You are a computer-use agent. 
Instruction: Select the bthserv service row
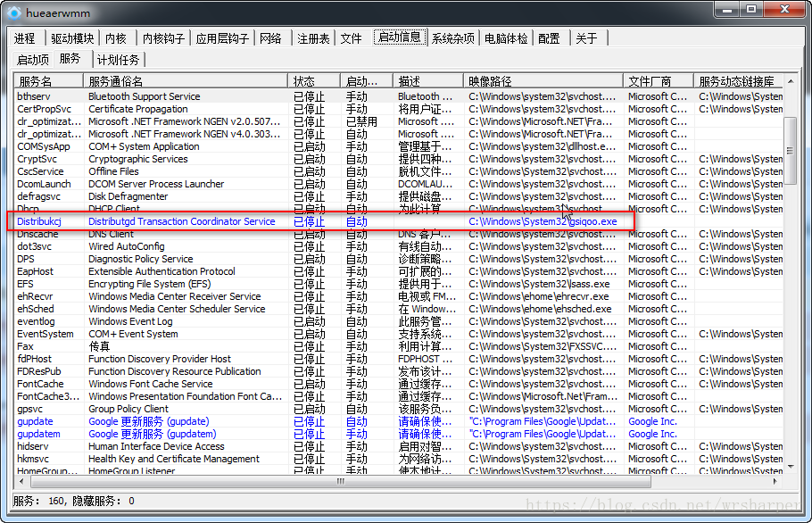(x=399, y=96)
